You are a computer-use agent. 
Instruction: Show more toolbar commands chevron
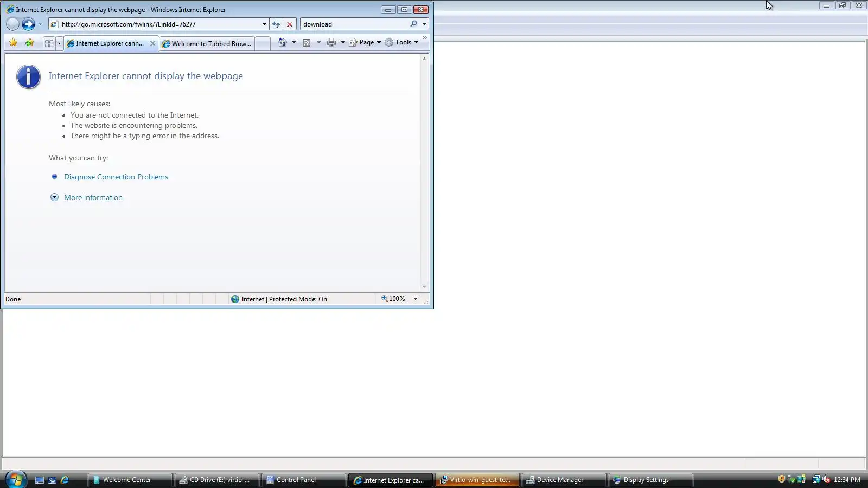click(425, 38)
